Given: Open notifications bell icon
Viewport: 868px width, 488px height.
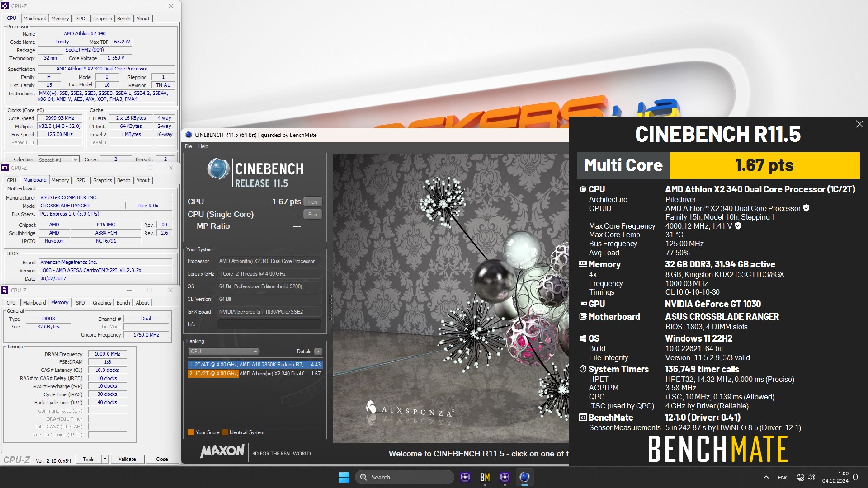Looking at the screenshot, I should pyautogui.click(x=855, y=477).
